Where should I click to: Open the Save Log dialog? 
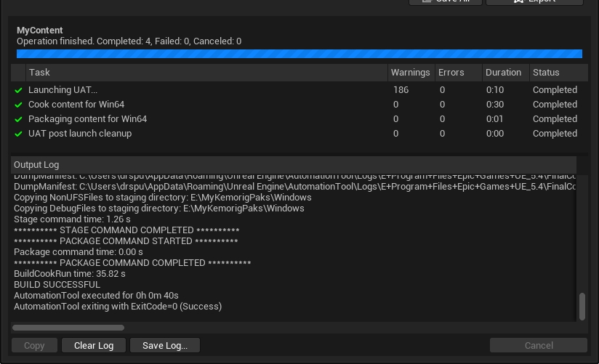tap(165, 346)
